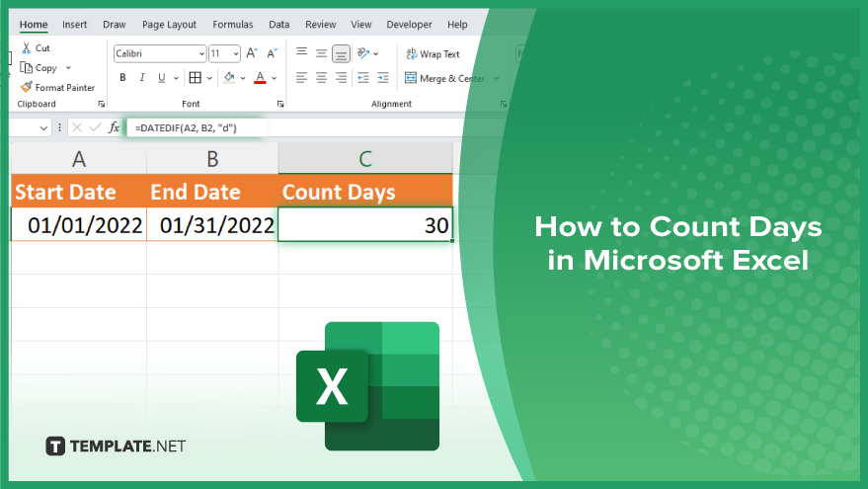Select the Count Days header cell
868x489 pixels.
[365, 192]
